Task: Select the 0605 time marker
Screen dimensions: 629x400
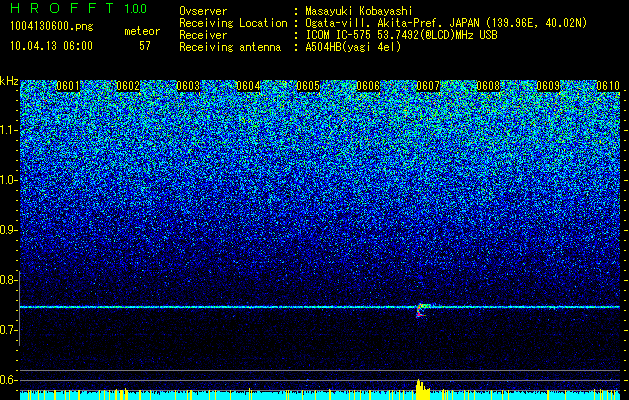Action: pyautogui.click(x=308, y=86)
